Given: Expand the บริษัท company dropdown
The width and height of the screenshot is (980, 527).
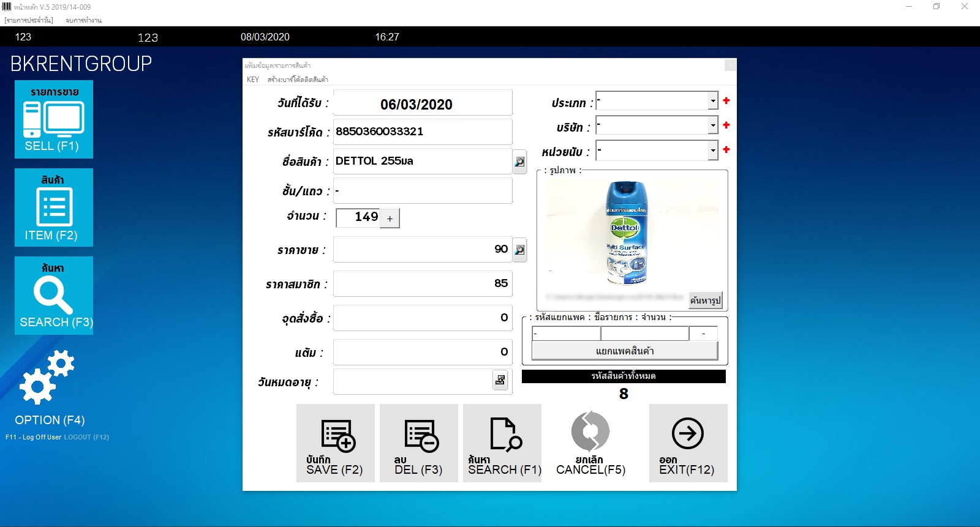Looking at the screenshot, I should click(713, 125).
